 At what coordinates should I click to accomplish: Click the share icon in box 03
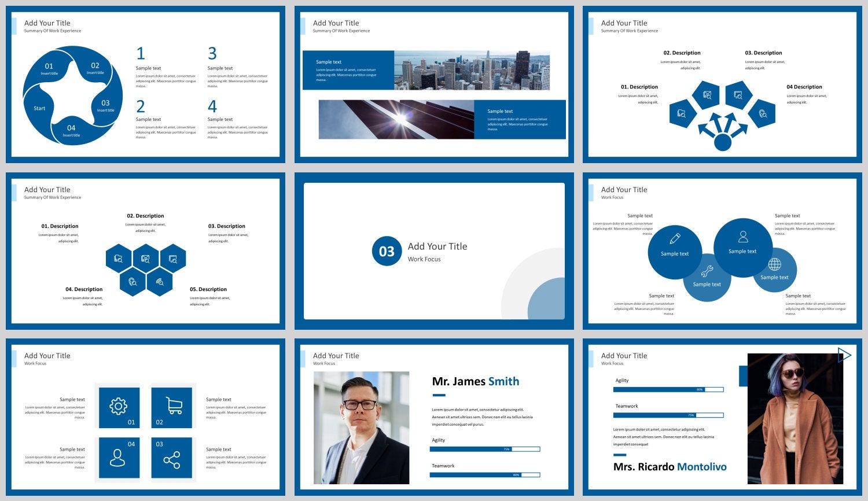172,458
